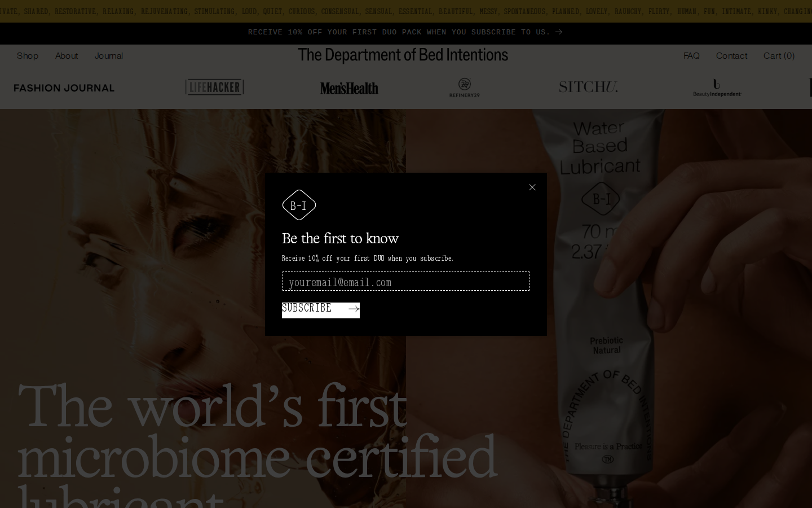Close the subscribe popup with the X

(532, 187)
